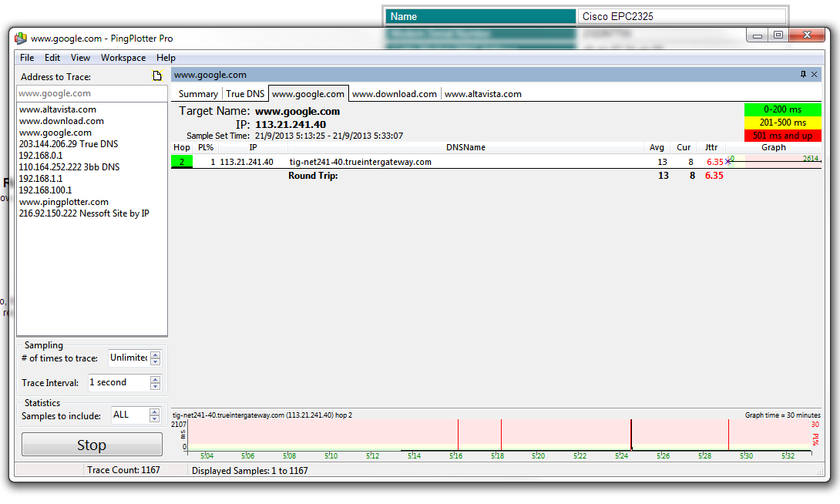Open the Edit menu
This screenshot has width=840, height=504.
(x=52, y=57)
